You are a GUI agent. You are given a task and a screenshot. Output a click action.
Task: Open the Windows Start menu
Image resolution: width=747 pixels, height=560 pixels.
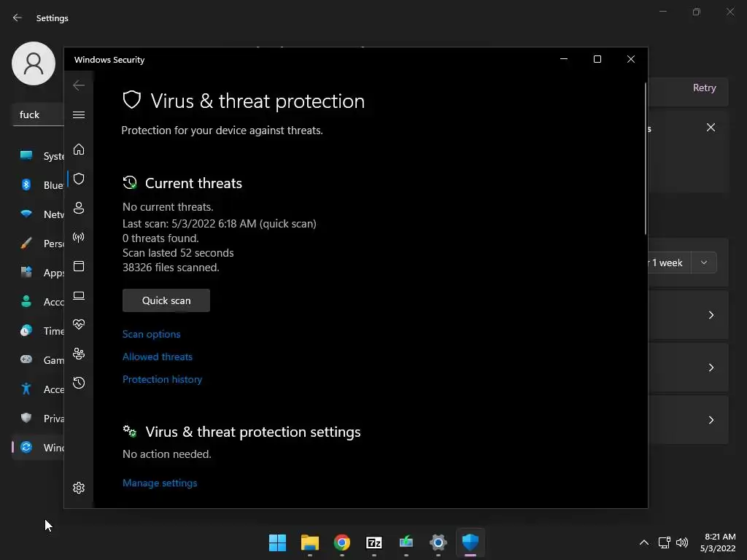277,542
